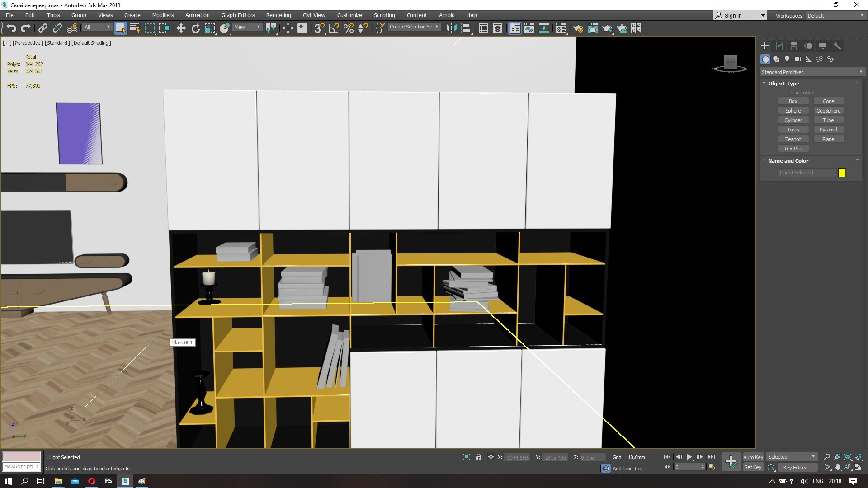Open the Utilities wrench panel icon
This screenshot has height=488, width=868.
click(x=837, y=46)
